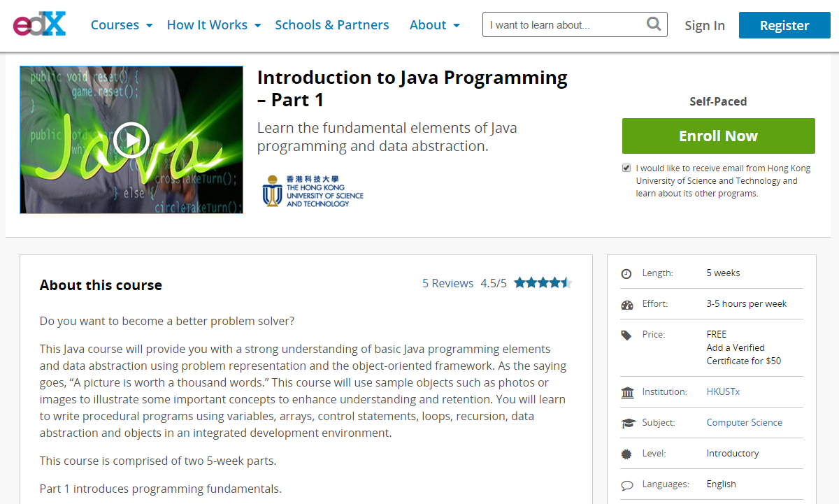
Task: Click the star rating icons
Action: coord(543,283)
